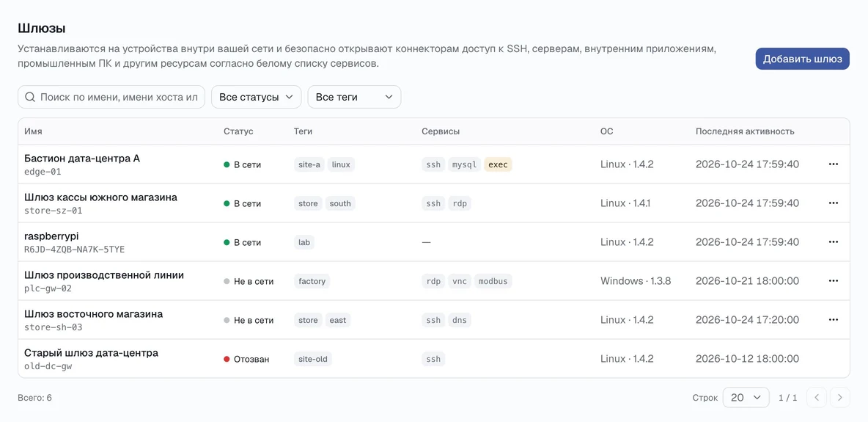Click the linux tag
Image resolution: width=868 pixels, height=422 pixels.
pyautogui.click(x=341, y=164)
